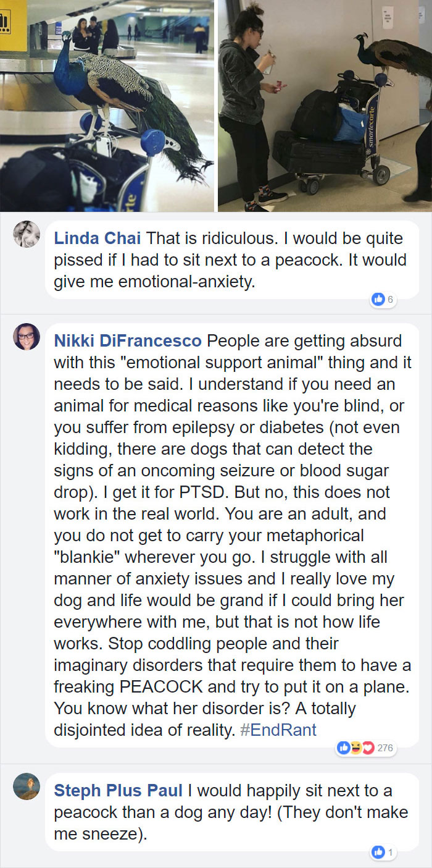
Task: Click the blue thumbs-up icon next to 276
Action: 343,748
